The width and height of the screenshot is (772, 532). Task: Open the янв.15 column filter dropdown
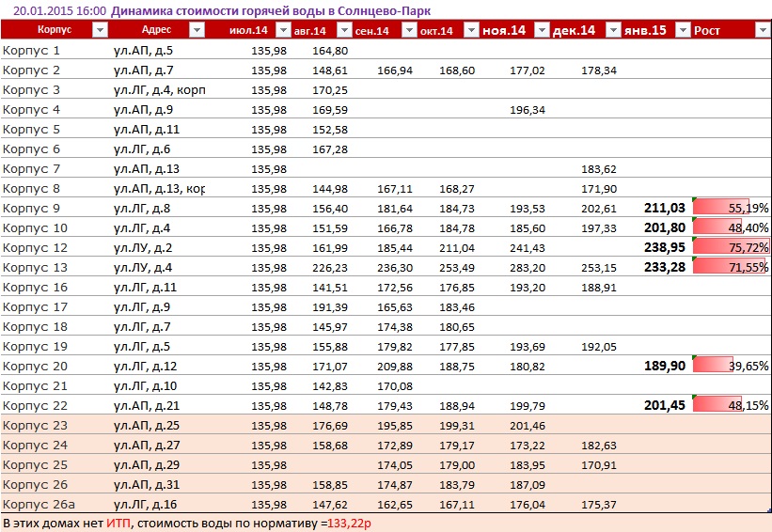(683, 30)
